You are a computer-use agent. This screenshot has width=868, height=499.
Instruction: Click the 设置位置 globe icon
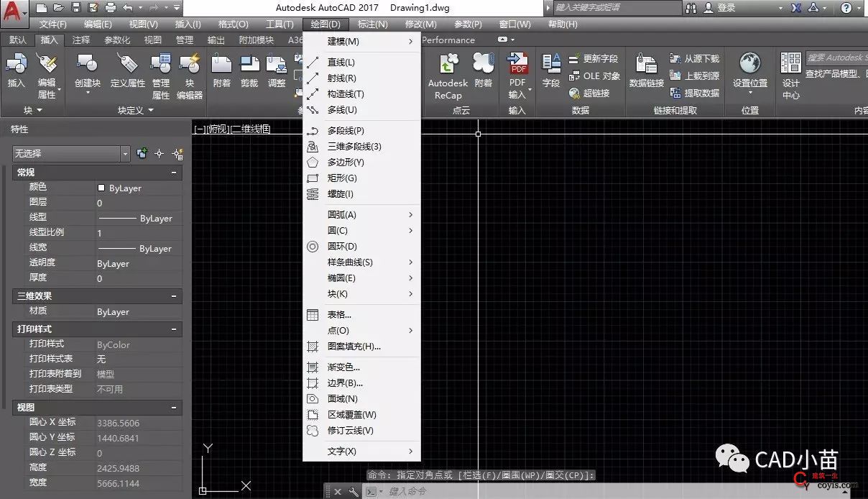[x=750, y=63]
